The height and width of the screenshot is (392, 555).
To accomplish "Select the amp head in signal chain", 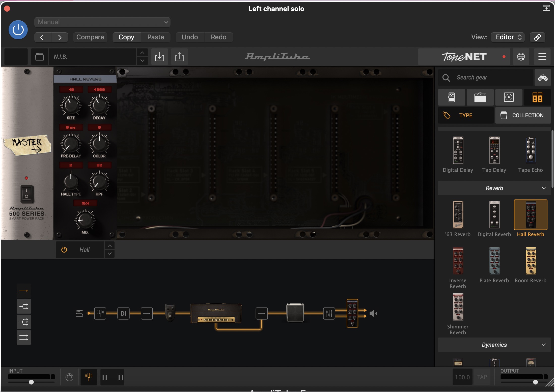I will tap(216, 313).
